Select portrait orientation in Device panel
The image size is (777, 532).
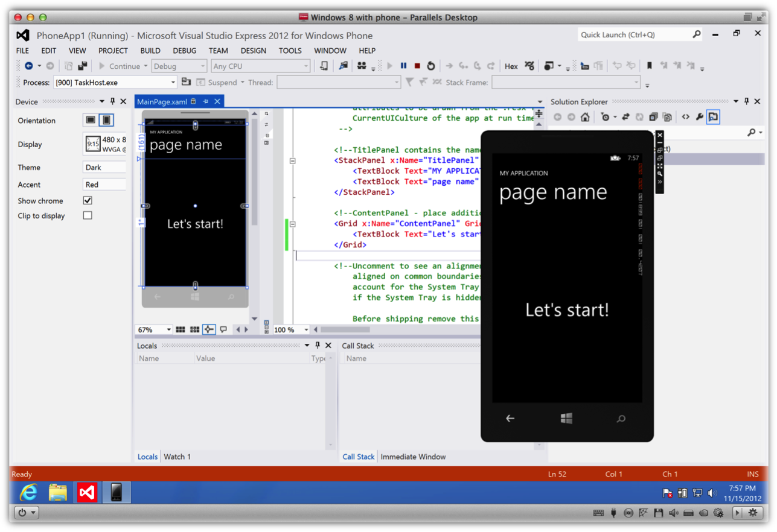(x=106, y=120)
